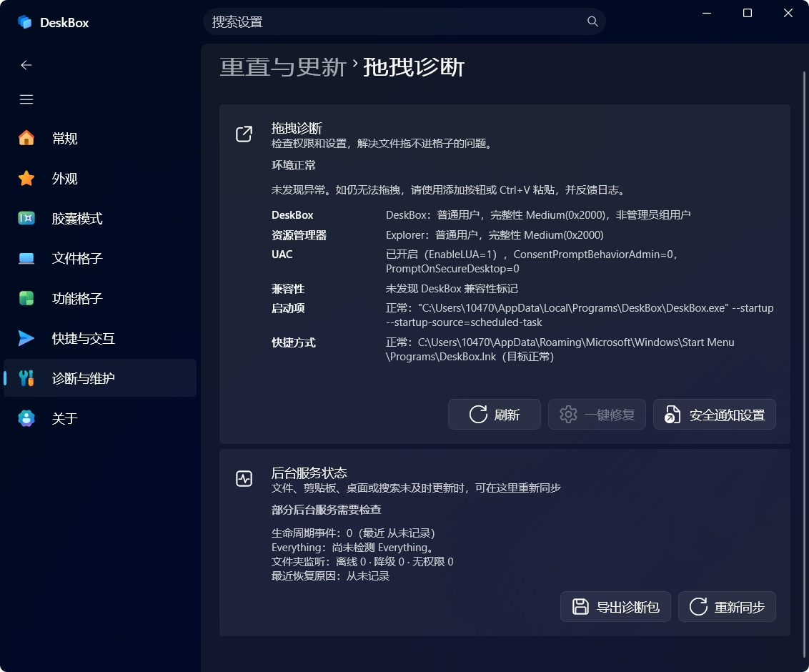Click the green grid icon beside 功能格子

point(26,298)
